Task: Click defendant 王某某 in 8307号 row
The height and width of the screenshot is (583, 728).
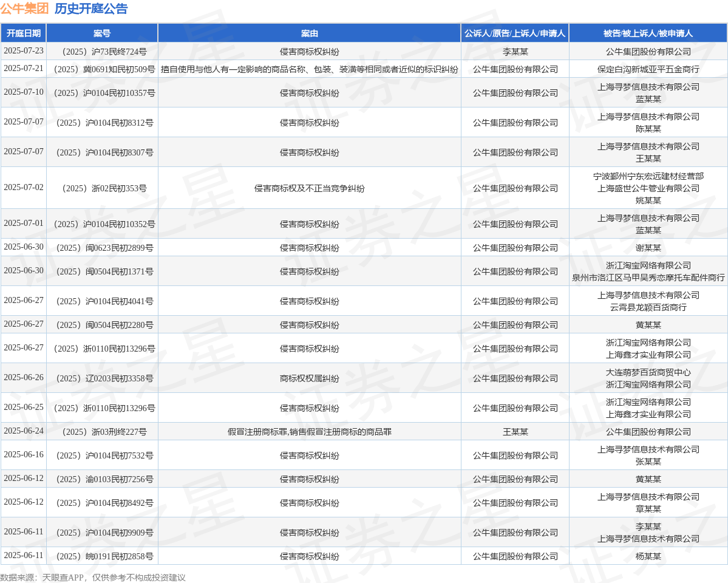Action: tap(648, 159)
